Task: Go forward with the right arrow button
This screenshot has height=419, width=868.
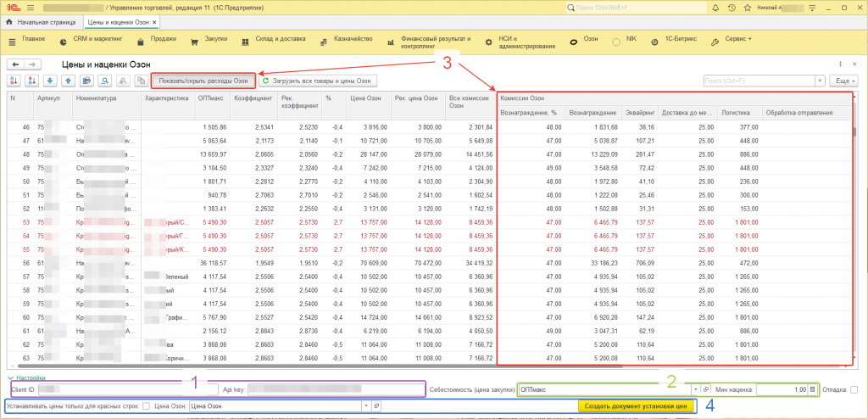Action: 32,64
